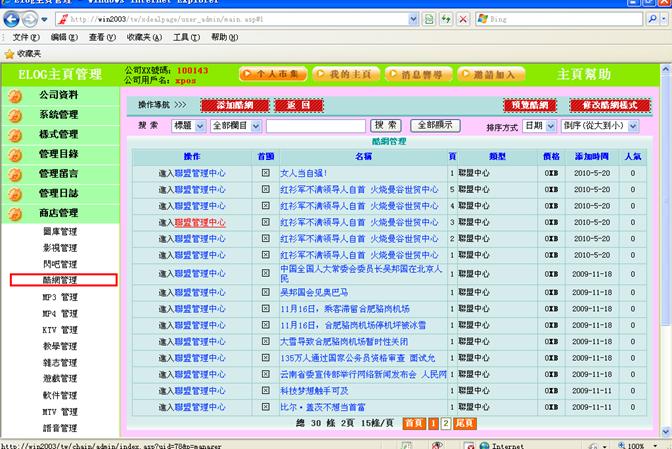Click the search keyword text field

(x=315, y=126)
